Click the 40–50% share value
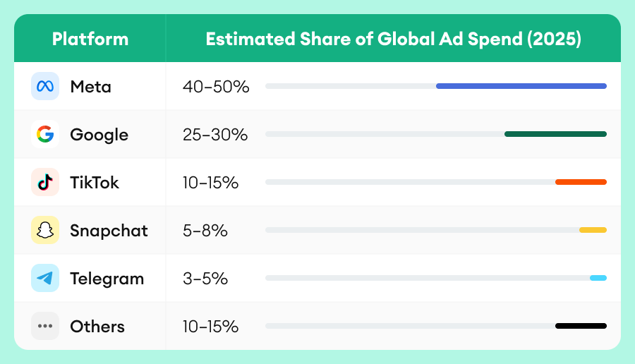Image resolution: width=635 pixels, height=364 pixels. coord(216,87)
